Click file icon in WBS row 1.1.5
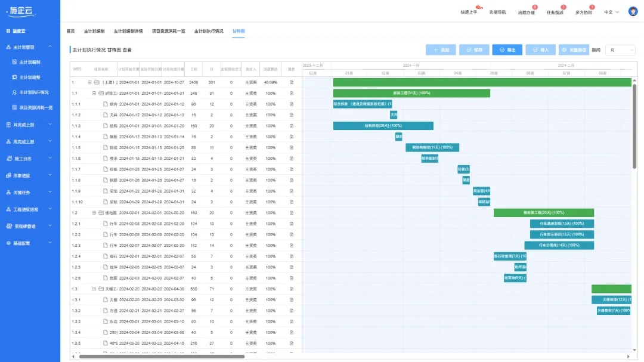This screenshot has width=644, height=362. [x=105, y=148]
